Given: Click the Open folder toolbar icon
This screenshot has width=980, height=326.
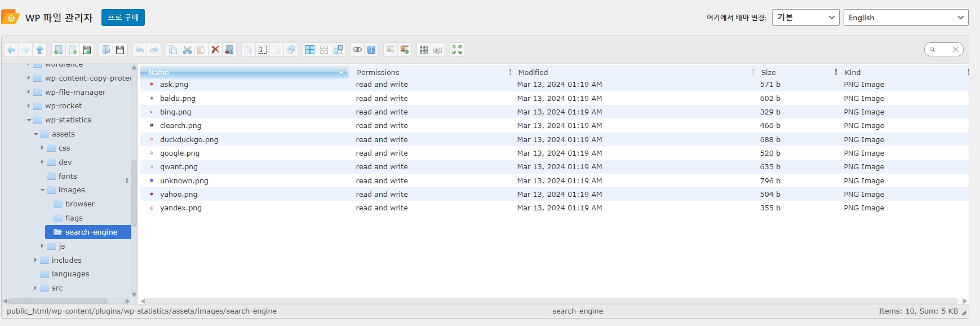Looking at the screenshot, I should 105,50.
